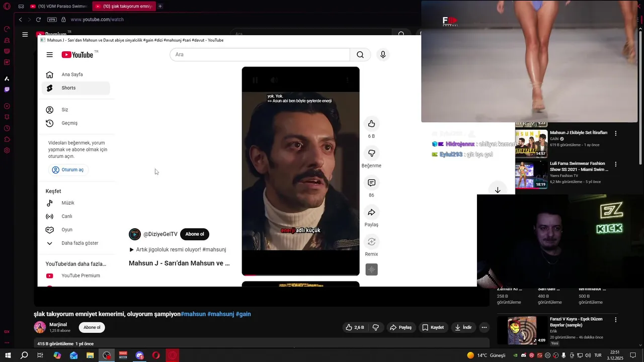
Task: Reload the page with refresh icon
Action: pos(38,20)
